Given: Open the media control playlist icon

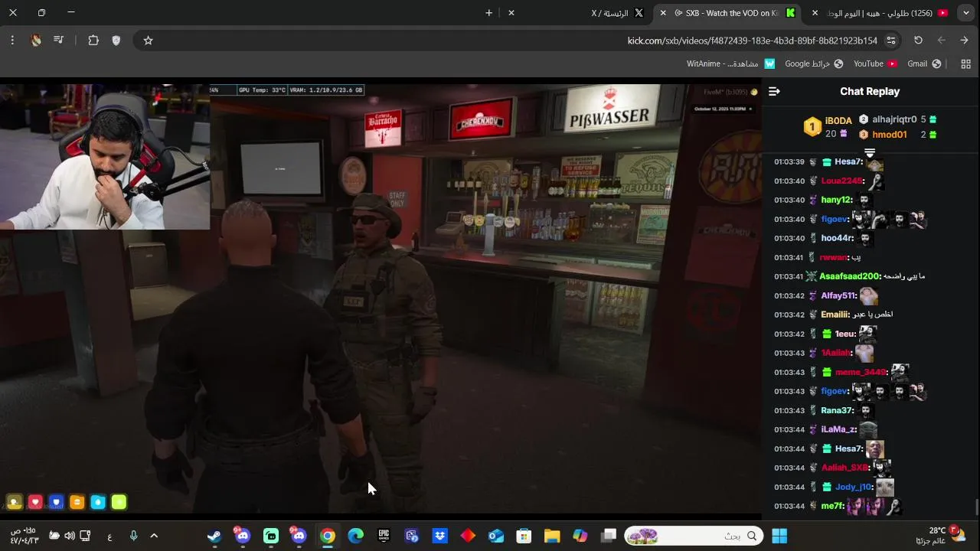Looking at the screenshot, I should coord(59,41).
